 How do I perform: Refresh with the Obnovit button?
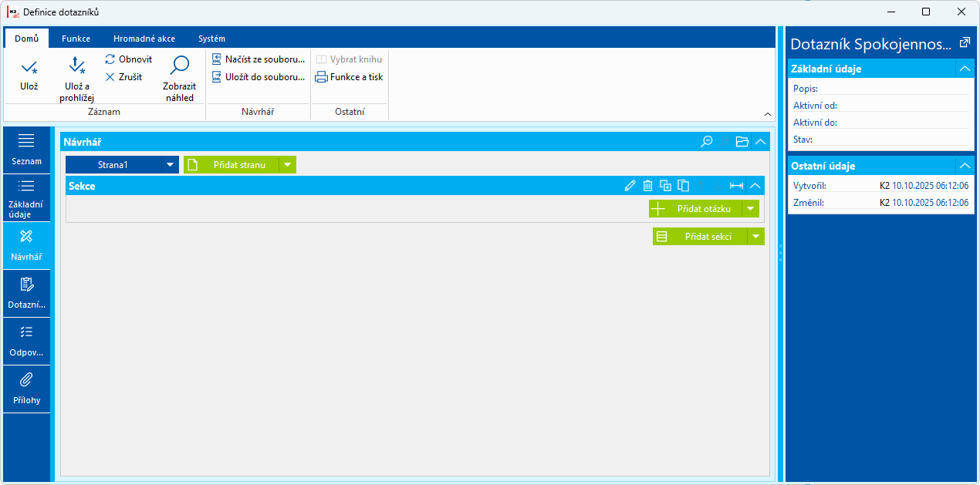pos(129,59)
